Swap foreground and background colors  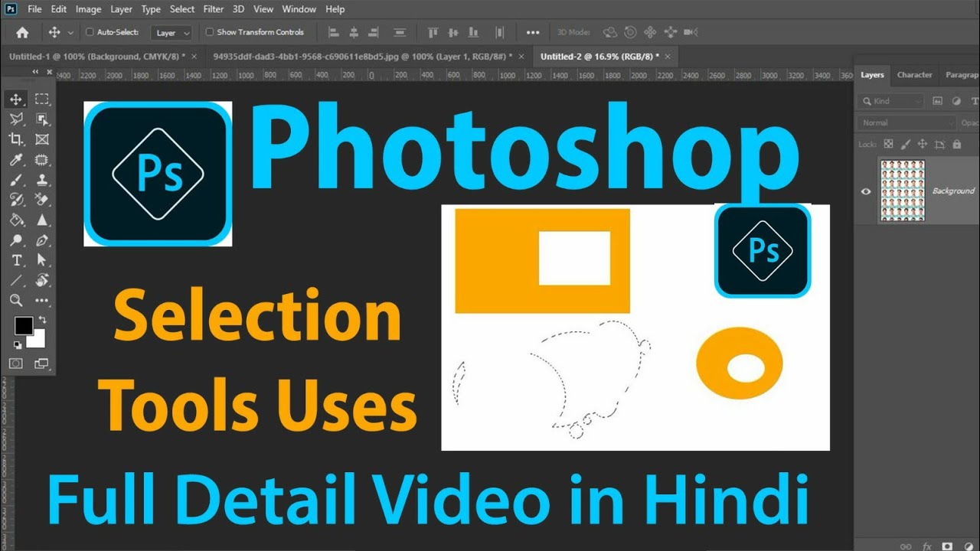coord(43,320)
